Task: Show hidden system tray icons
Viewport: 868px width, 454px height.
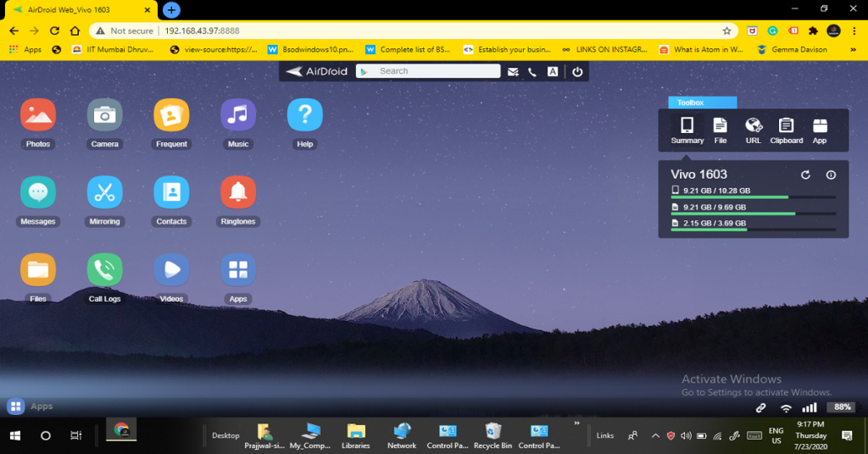Action: coord(655,435)
